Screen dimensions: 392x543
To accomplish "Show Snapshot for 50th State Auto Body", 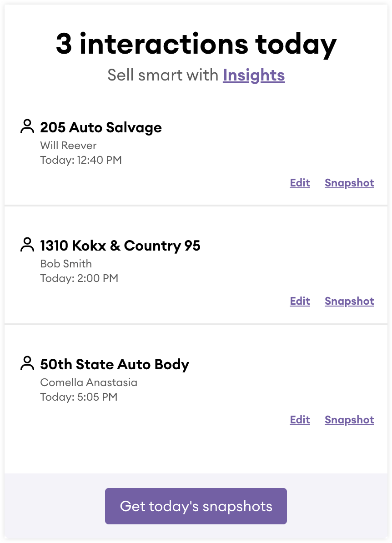I will pos(349,420).
